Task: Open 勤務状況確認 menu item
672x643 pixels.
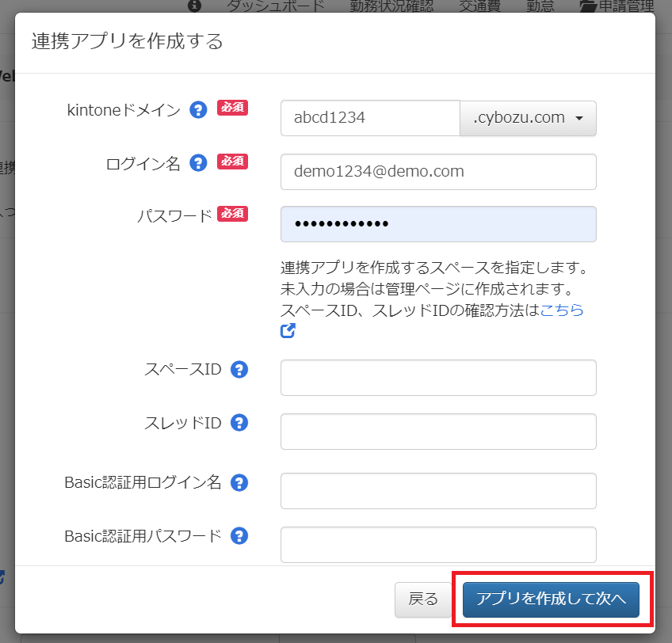Action: pyautogui.click(x=391, y=6)
